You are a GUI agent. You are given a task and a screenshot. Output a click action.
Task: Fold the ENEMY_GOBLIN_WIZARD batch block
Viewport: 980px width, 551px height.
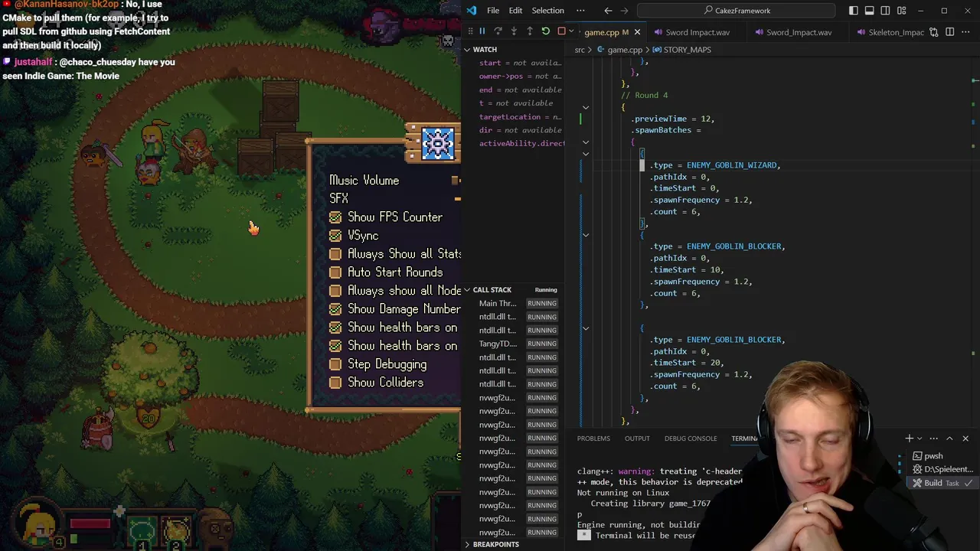(x=586, y=154)
